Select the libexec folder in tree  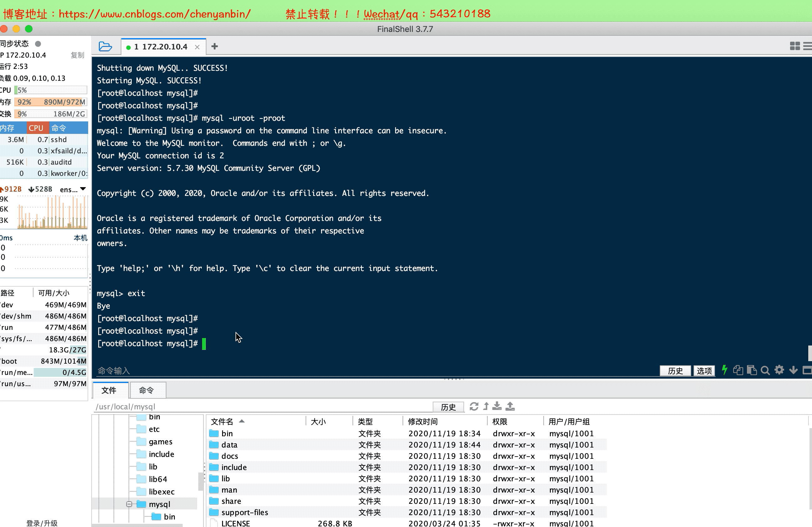click(155, 492)
